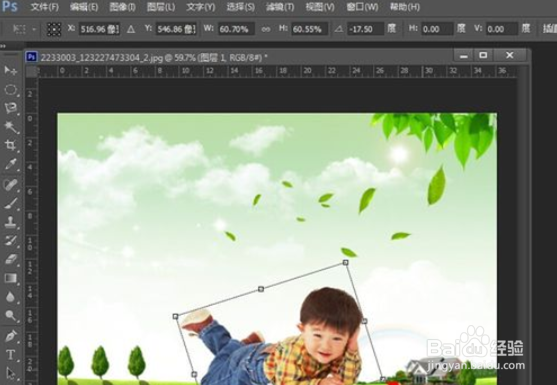The image size is (557, 385).
Task: Select the Eyedropper tool
Action: (x=10, y=164)
